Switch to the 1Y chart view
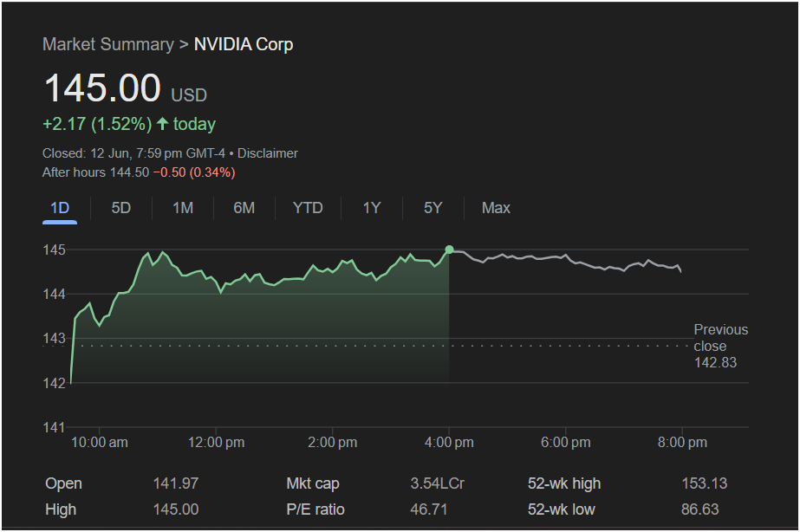The height and width of the screenshot is (532, 800). (x=372, y=208)
